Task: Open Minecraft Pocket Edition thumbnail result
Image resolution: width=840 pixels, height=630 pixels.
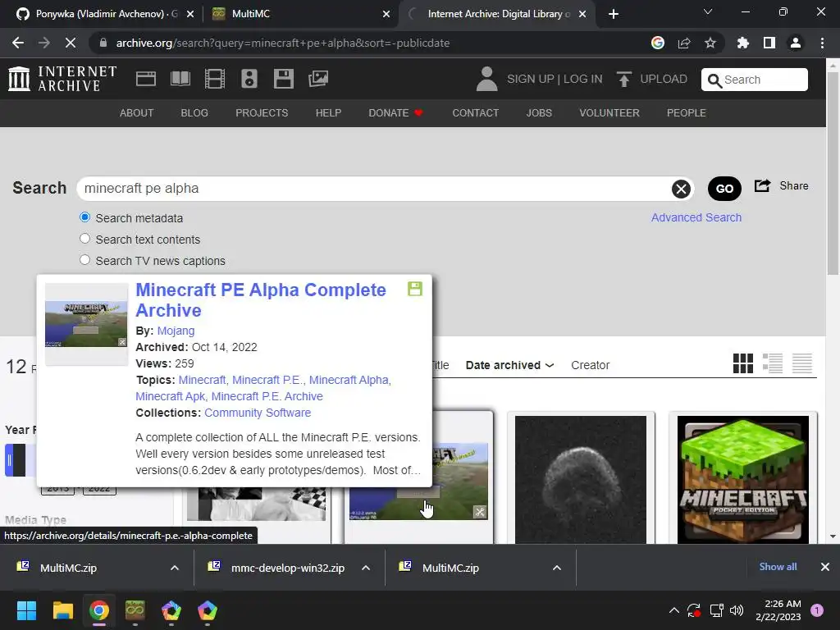Action: [743, 479]
